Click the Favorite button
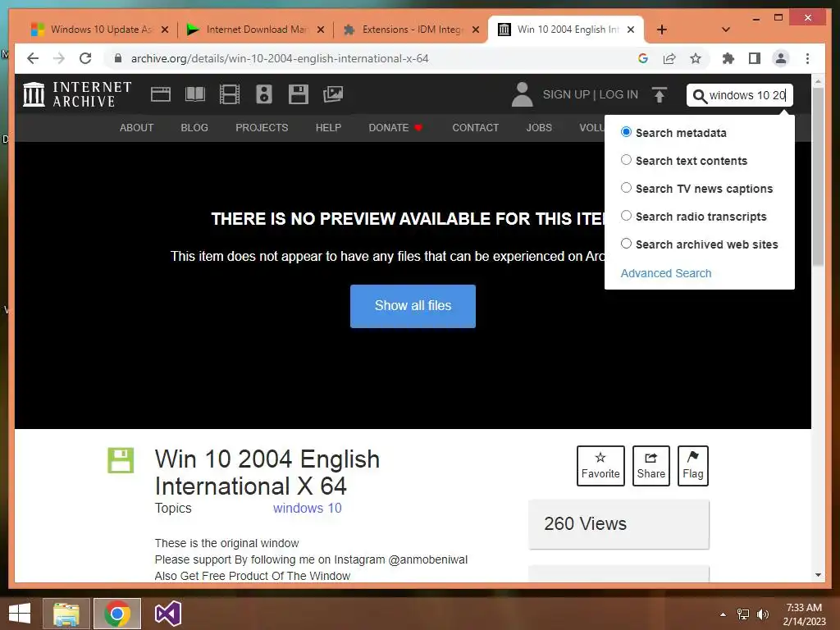This screenshot has width=840, height=630. tap(600, 466)
